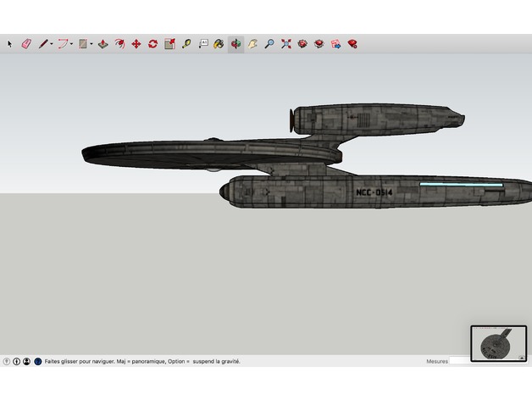Activate the Pan hand tool
This screenshot has width=532, height=400.
tap(252, 44)
